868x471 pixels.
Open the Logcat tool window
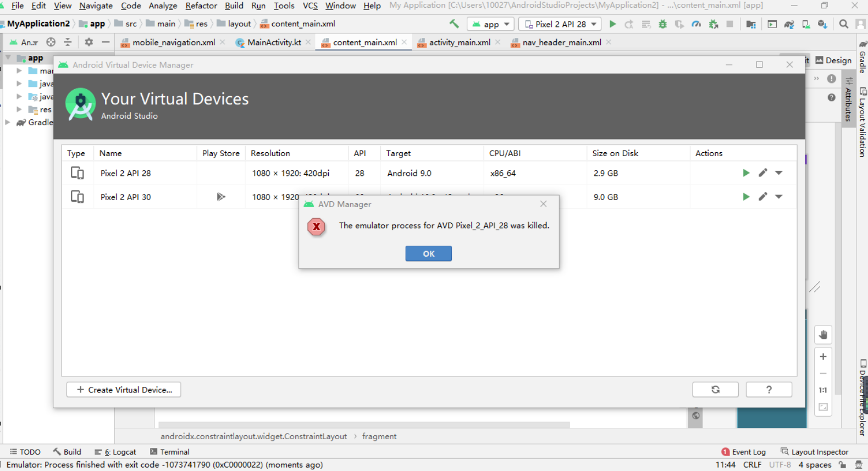(115, 452)
